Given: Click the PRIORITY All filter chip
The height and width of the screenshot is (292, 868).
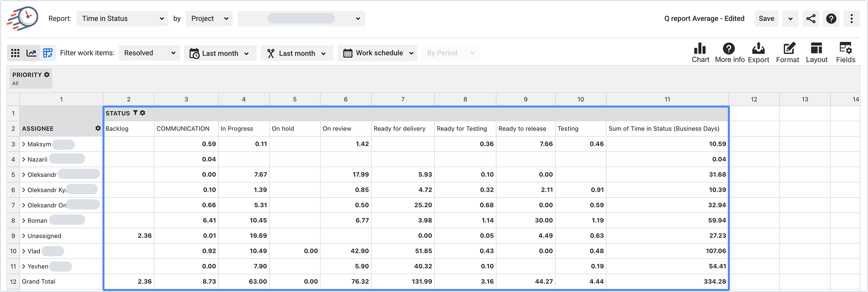Looking at the screenshot, I should pos(31,78).
